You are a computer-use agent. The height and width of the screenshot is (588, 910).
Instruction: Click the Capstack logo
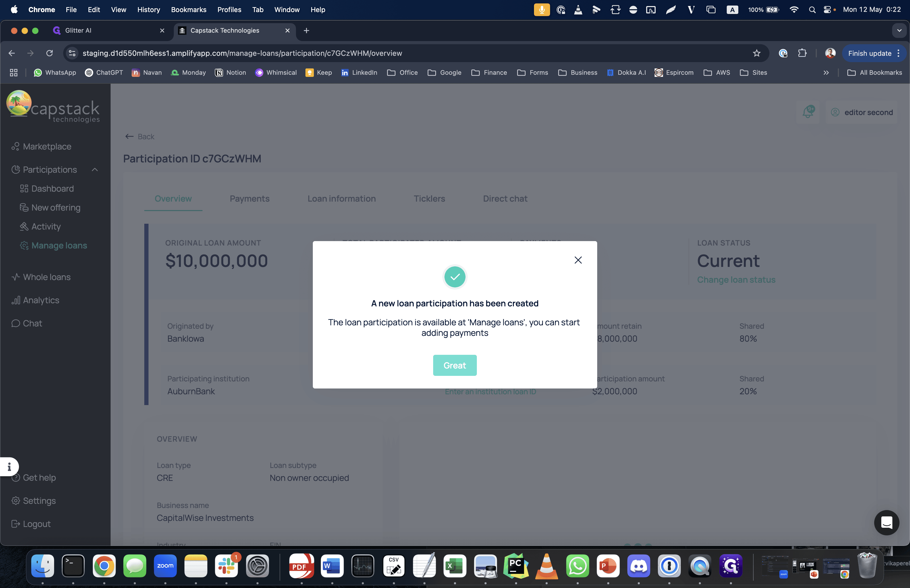click(53, 107)
